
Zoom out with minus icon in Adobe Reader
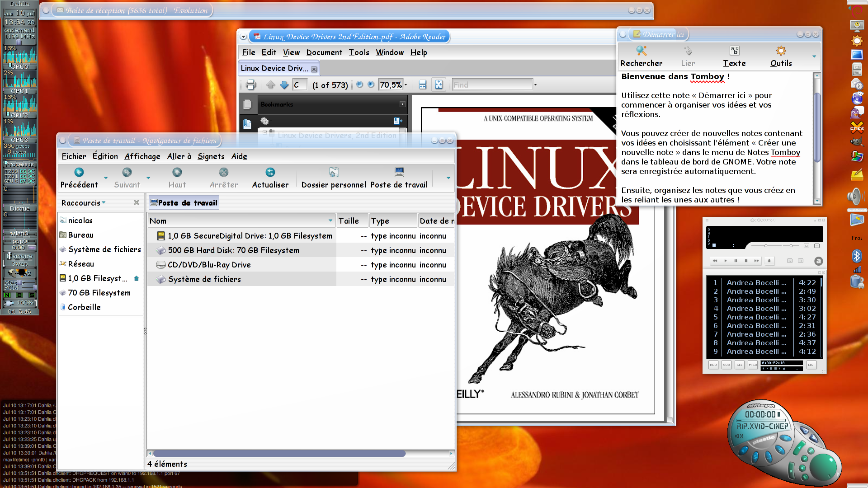click(x=359, y=84)
